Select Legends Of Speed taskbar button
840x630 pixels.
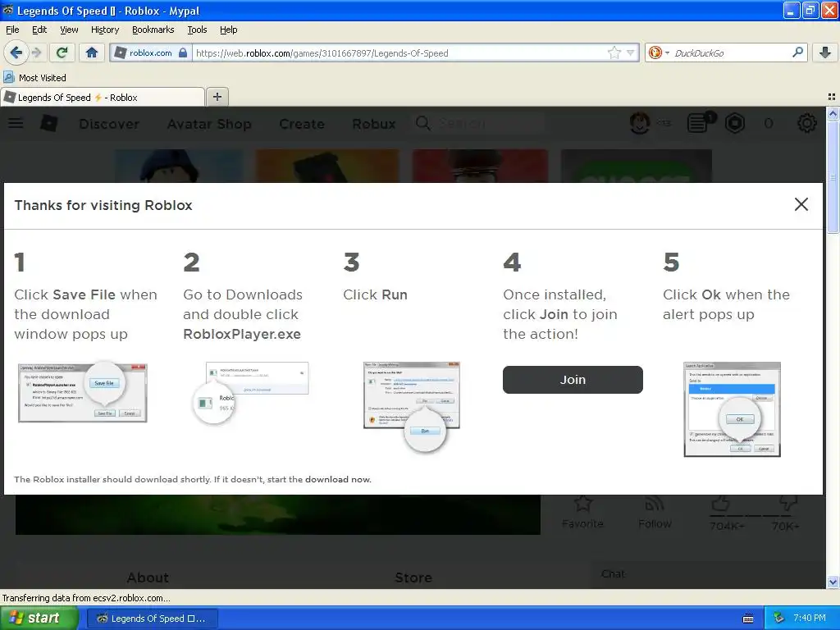tap(152, 619)
